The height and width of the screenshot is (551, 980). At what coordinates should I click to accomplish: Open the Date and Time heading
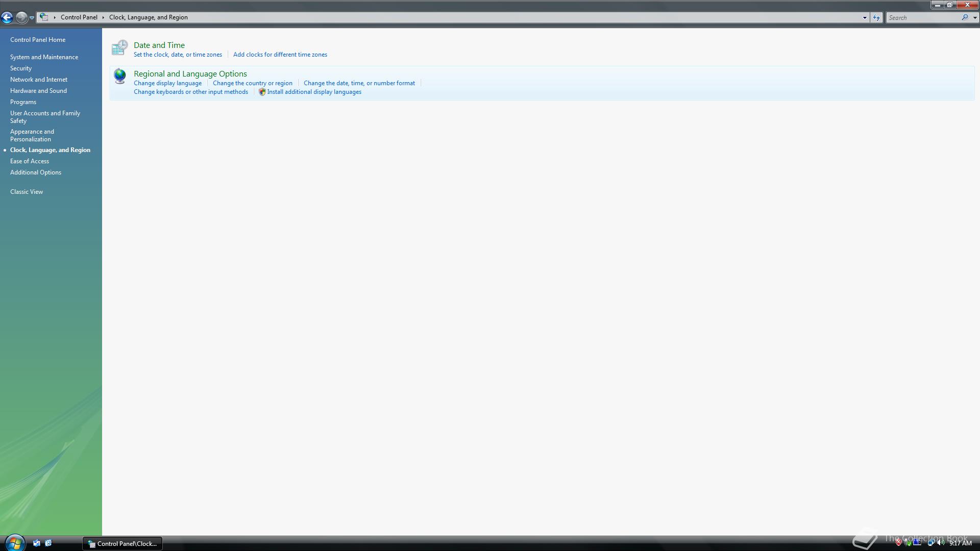(159, 45)
